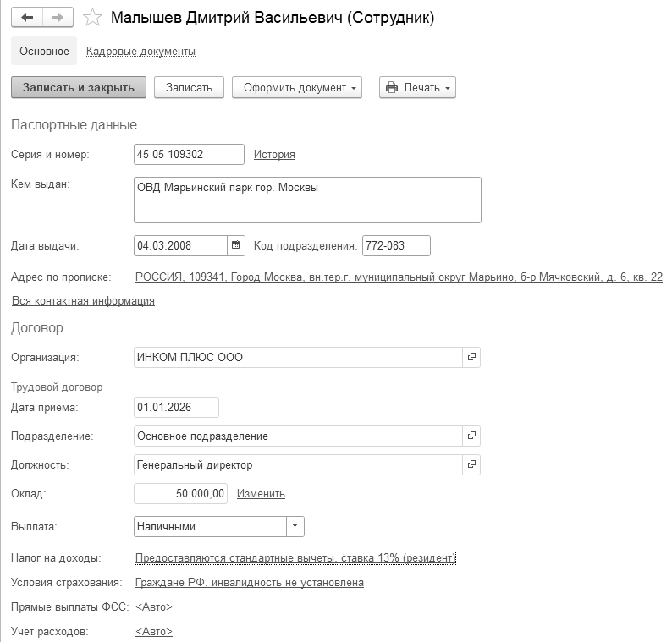The image size is (672, 642).
Task: Click the Дата приема field
Action: pyautogui.click(x=176, y=407)
